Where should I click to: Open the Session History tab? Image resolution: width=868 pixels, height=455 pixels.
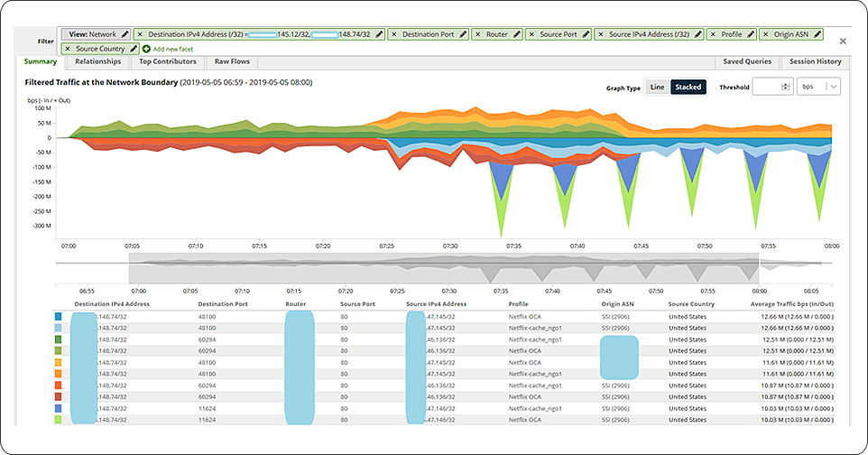815,61
